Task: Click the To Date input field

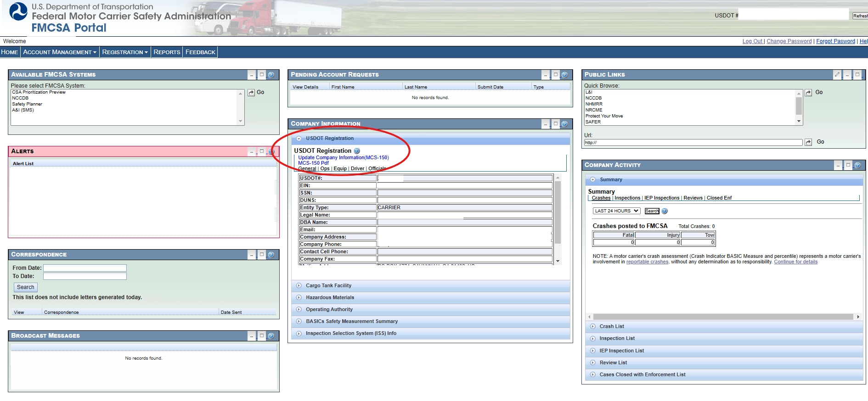Action: coord(85,276)
